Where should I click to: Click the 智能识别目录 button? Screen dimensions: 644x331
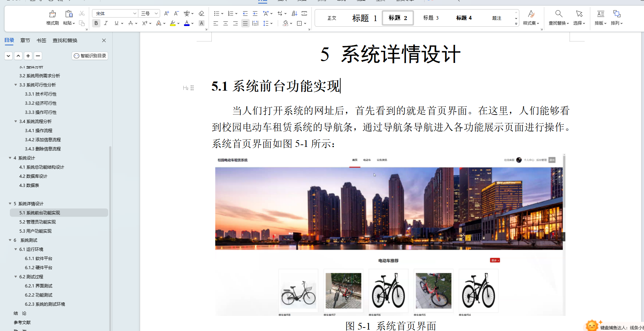coord(90,56)
